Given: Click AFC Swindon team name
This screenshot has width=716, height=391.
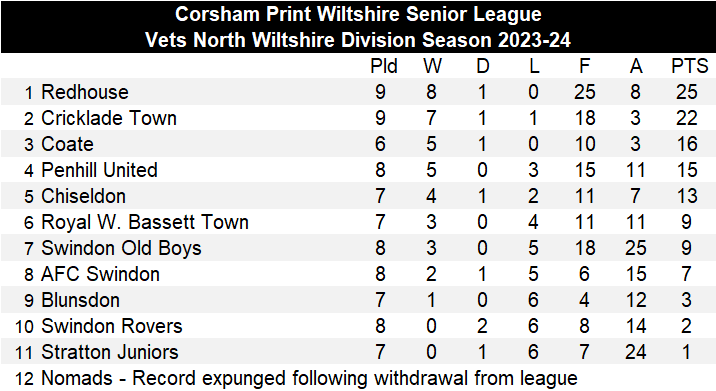Looking at the screenshot, I should point(100,275).
